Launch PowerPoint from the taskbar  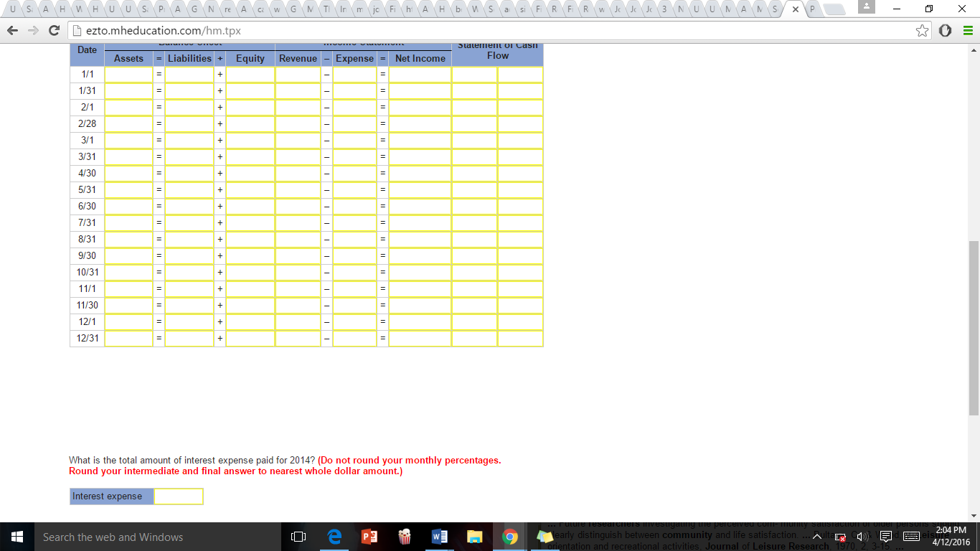click(369, 537)
